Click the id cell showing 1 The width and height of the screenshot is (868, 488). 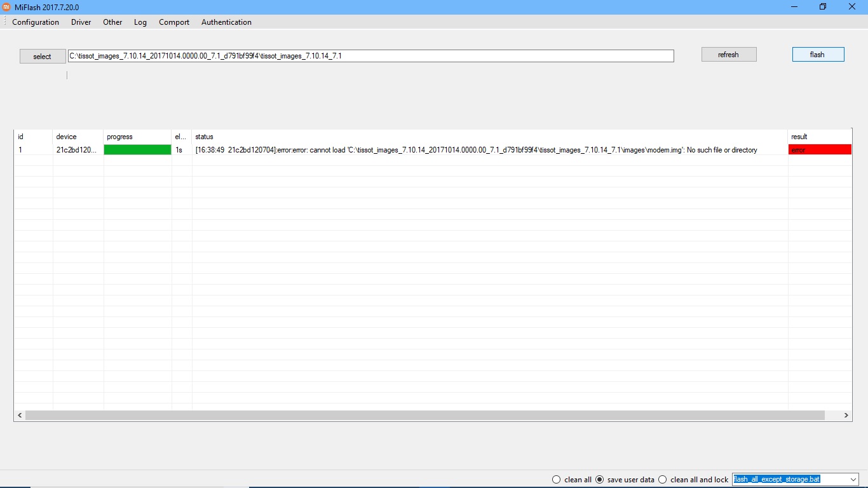click(x=33, y=150)
